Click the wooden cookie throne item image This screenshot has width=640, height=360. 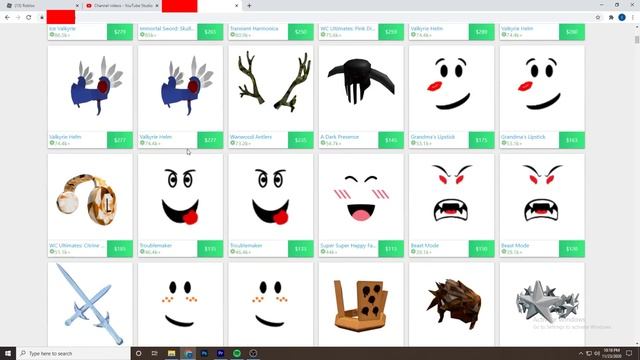tap(361, 304)
